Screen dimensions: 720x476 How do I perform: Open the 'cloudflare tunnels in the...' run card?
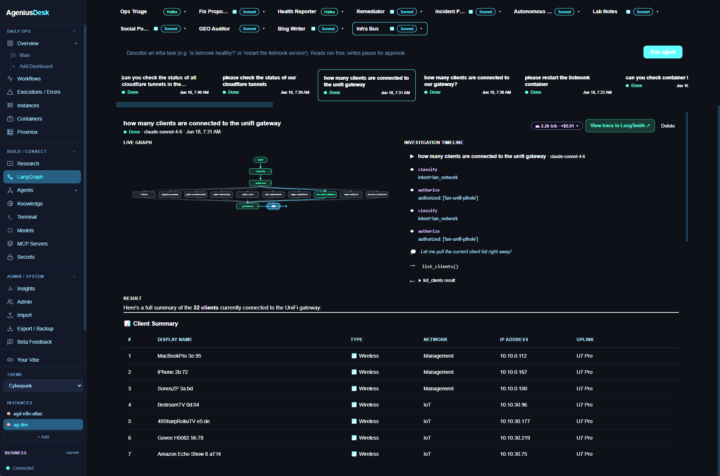pyautogui.click(x=165, y=85)
